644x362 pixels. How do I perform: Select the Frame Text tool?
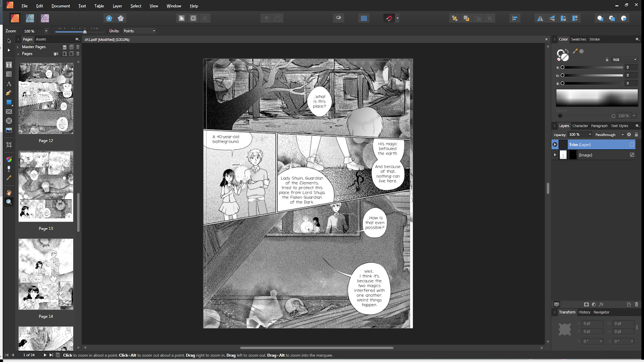(9, 65)
